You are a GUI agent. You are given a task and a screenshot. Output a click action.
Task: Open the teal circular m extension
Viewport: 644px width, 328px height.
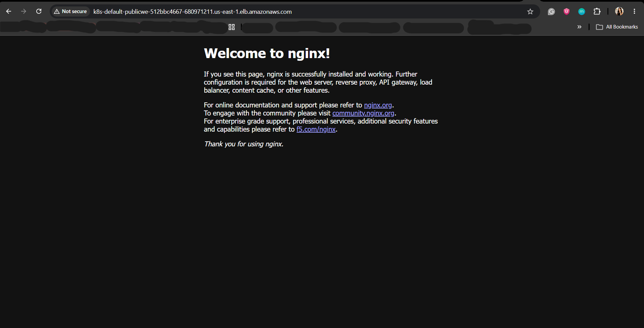click(582, 12)
